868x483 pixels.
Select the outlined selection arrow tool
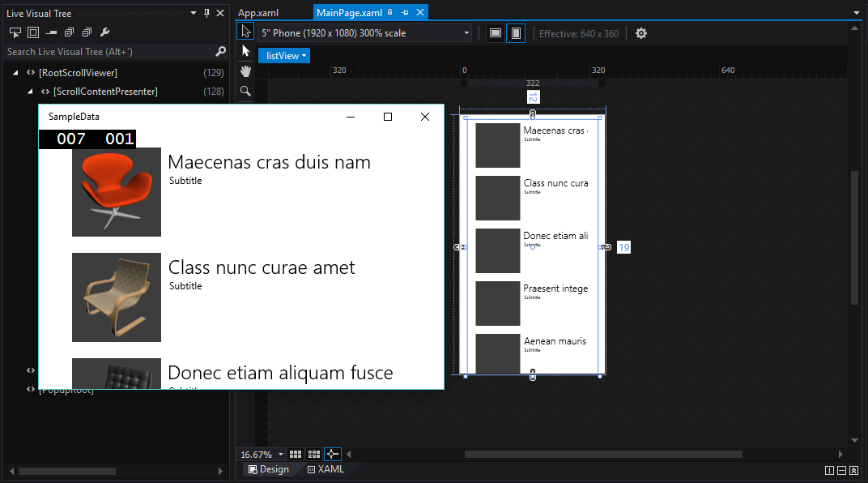[245, 32]
